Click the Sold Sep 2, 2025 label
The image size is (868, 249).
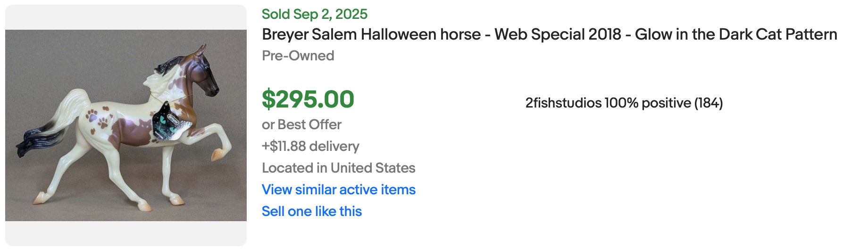click(x=314, y=14)
